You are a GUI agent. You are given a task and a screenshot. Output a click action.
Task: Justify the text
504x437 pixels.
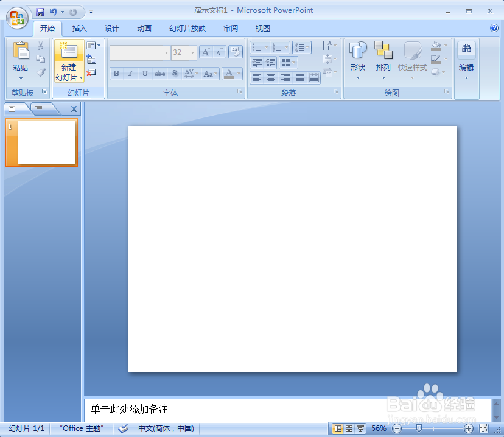click(300, 77)
